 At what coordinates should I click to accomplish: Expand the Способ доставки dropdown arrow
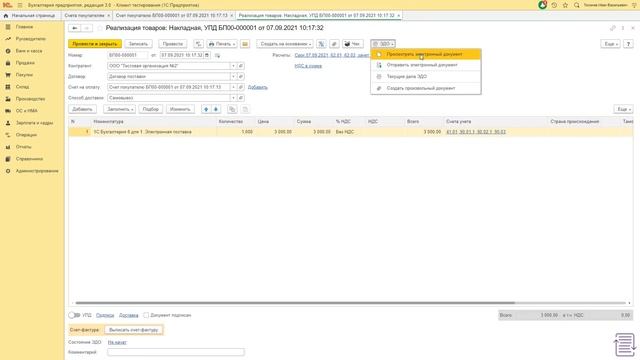[x=233, y=98]
